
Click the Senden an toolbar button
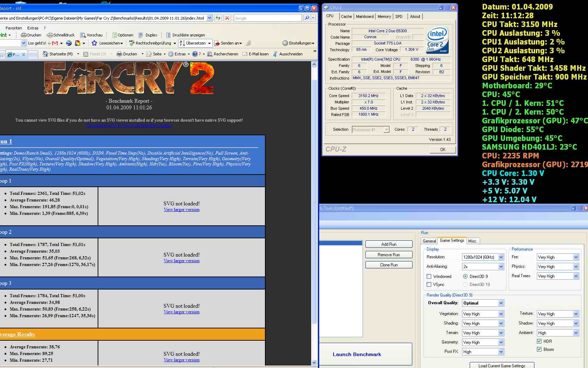(228, 43)
